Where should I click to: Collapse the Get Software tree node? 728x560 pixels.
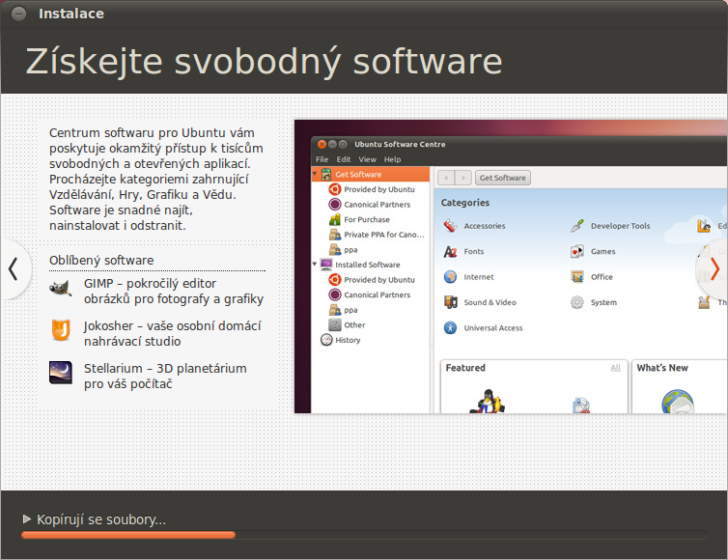pyautogui.click(x=315, y=174)
